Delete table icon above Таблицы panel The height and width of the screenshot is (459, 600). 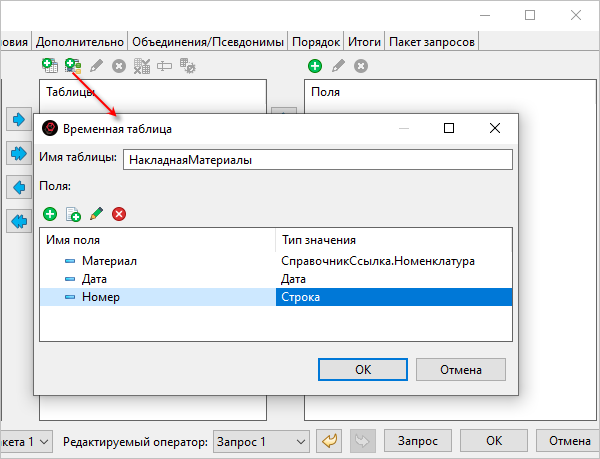click(x=119, y=66)
